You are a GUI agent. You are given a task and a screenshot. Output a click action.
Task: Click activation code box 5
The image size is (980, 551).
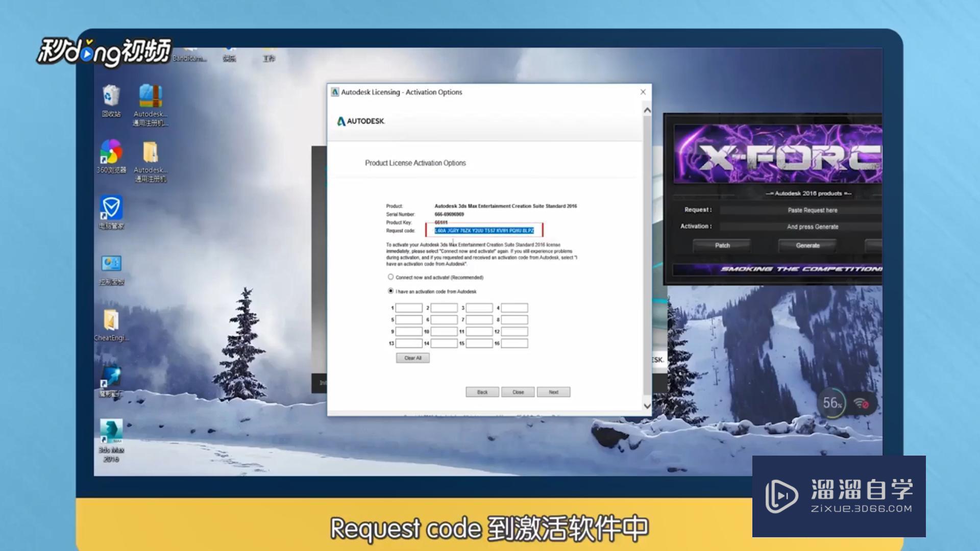coord(409,320)
